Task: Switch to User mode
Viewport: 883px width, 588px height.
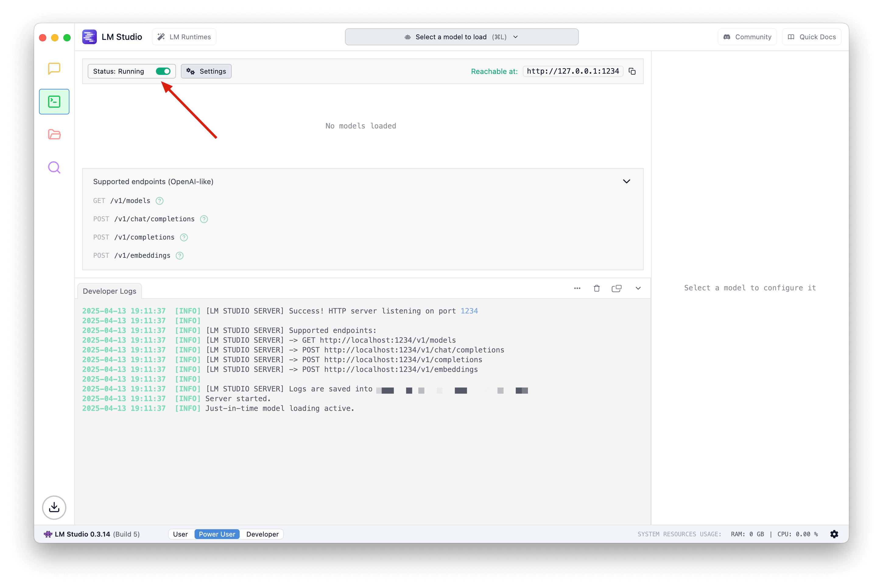Action: coord(180,534)
